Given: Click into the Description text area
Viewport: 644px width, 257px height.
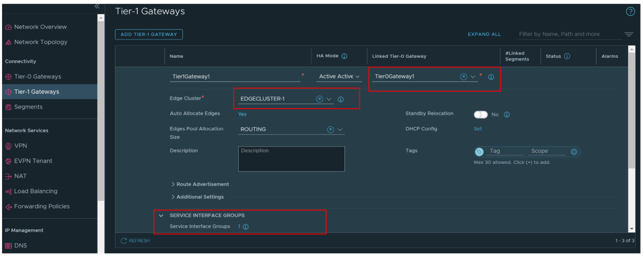Looking at the screenshot, I should point(291,159).
